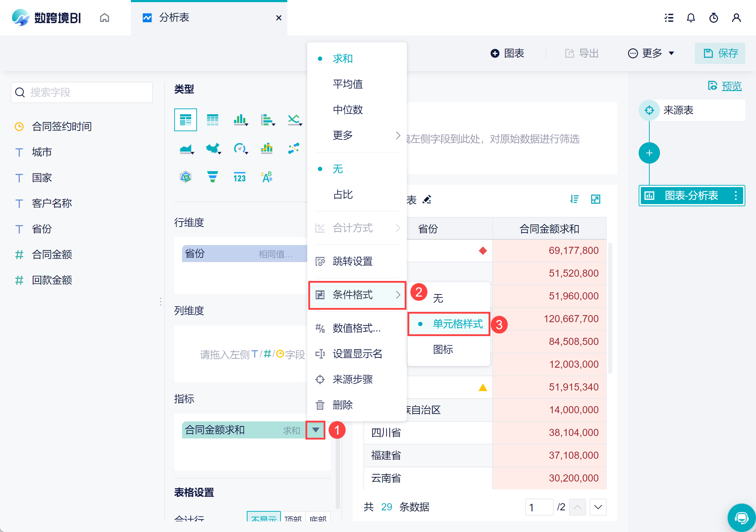756x532 pixels.
Task: Open the 更多 toolbar dropdown
Action: point(651,53)
